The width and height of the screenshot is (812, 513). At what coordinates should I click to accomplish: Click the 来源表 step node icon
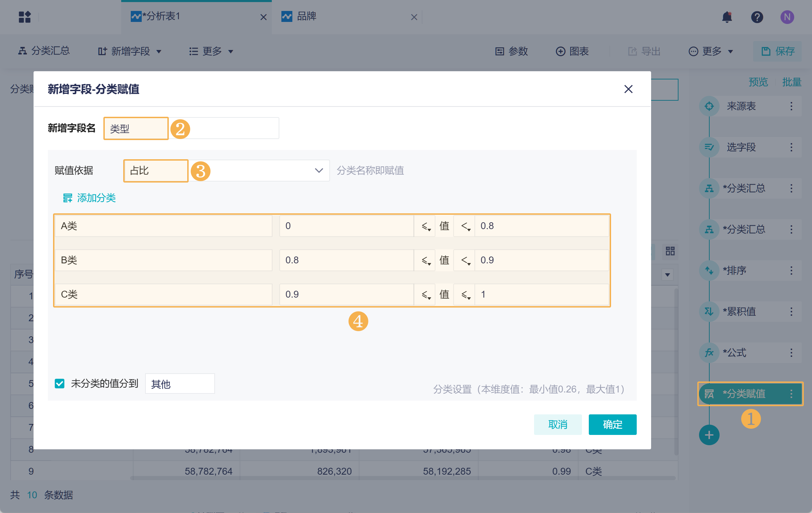click(x=709, y=106)
